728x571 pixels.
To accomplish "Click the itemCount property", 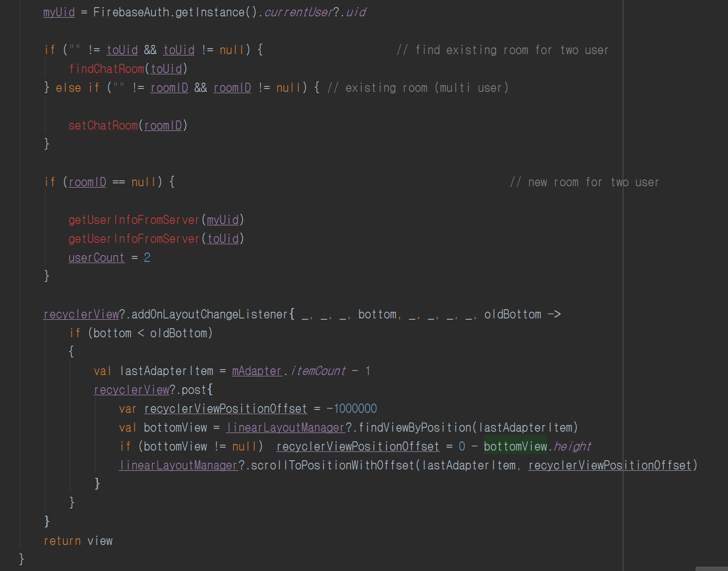I will 318,371.
